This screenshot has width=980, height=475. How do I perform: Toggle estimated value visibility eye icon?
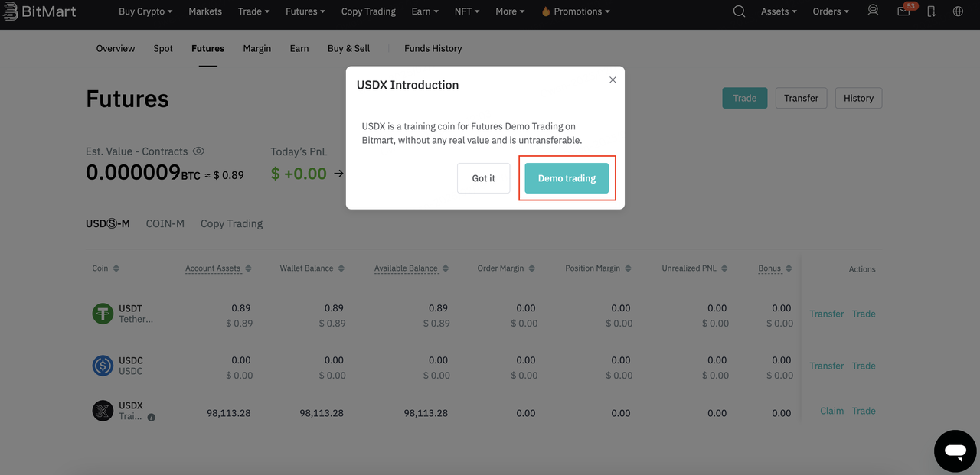pyautogui.click(x=198, y=151)
